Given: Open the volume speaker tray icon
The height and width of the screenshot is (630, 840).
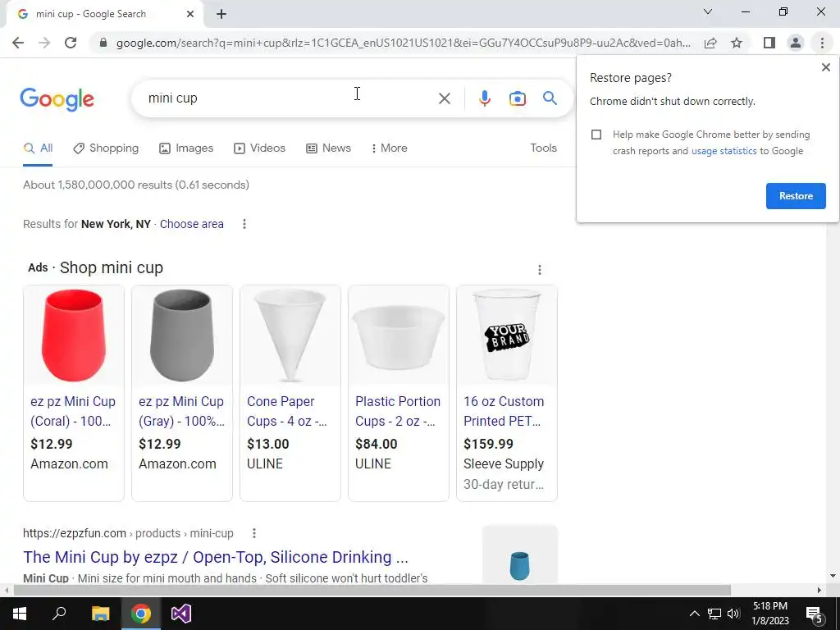Looking at the screenshot, I should tap(733, 614).
